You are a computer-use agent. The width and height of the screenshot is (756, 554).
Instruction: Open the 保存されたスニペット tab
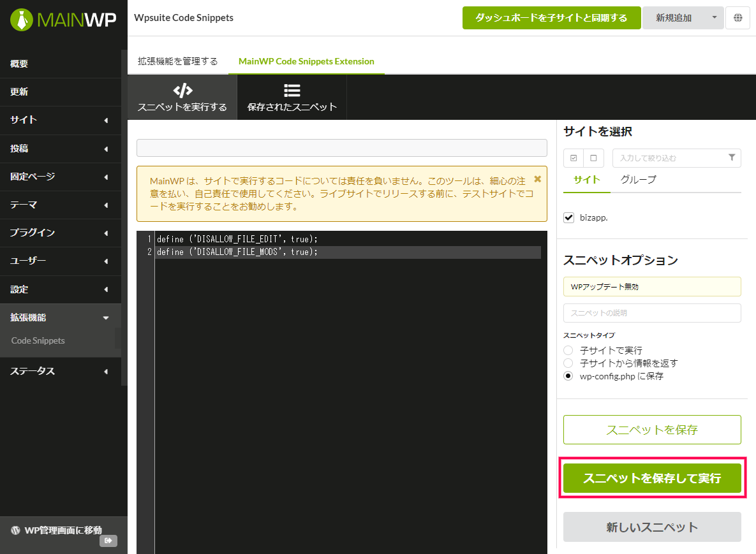(292, 98)
